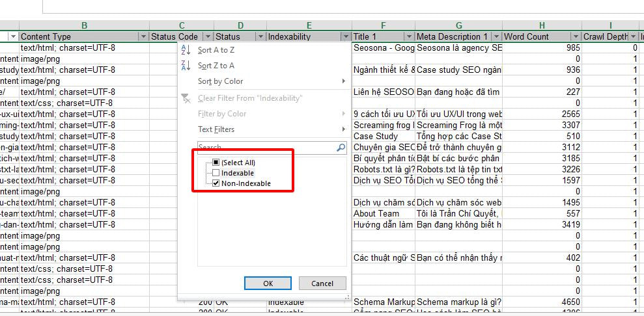
Task: Toggle the (Select All) checkbox
Action: 216,163
